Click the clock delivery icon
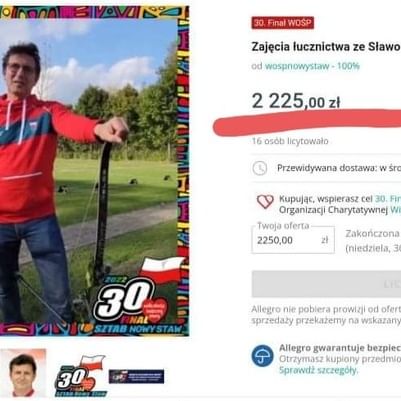Viewport: 401px width, 401px height. tap(259, 168)
